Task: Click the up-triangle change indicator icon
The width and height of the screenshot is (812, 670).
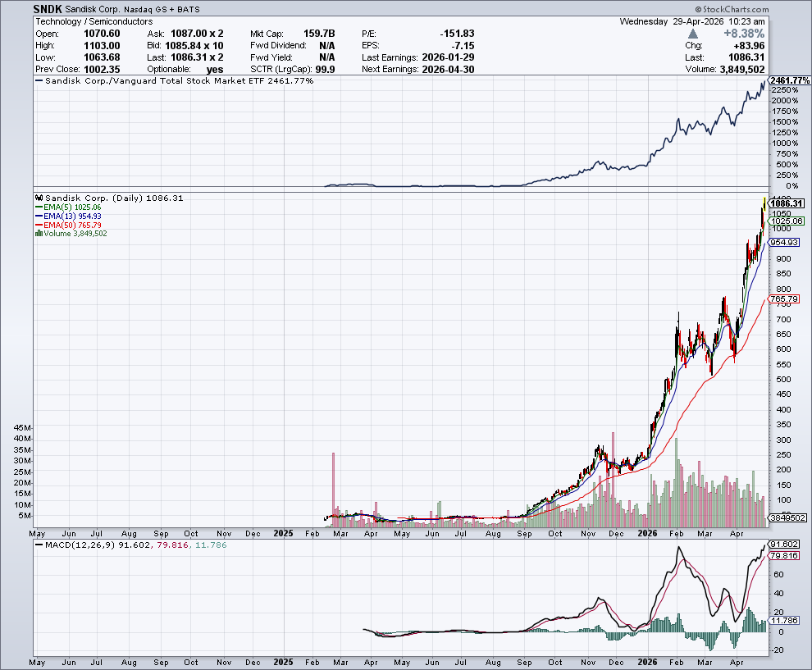Action: pos(693,34)
